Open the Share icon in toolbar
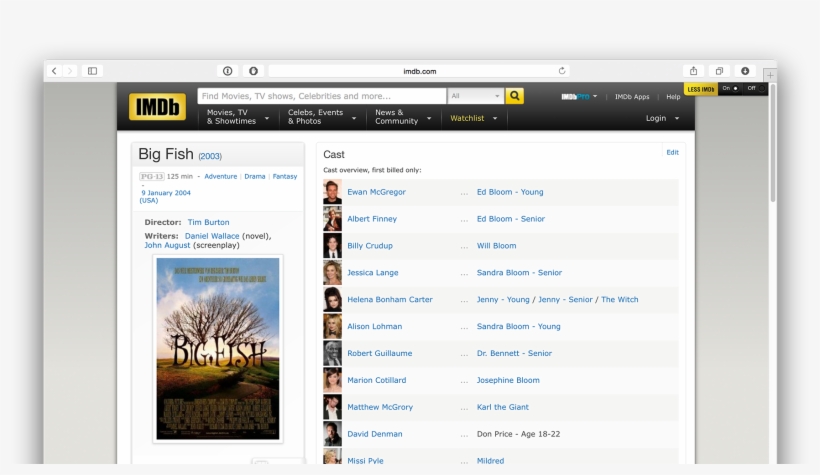820x475 pixels. 693,71
